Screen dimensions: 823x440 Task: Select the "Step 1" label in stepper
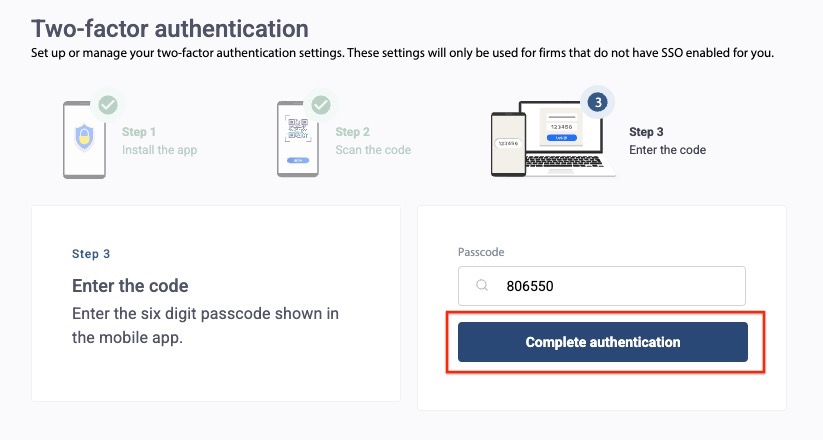coord(139,132)
